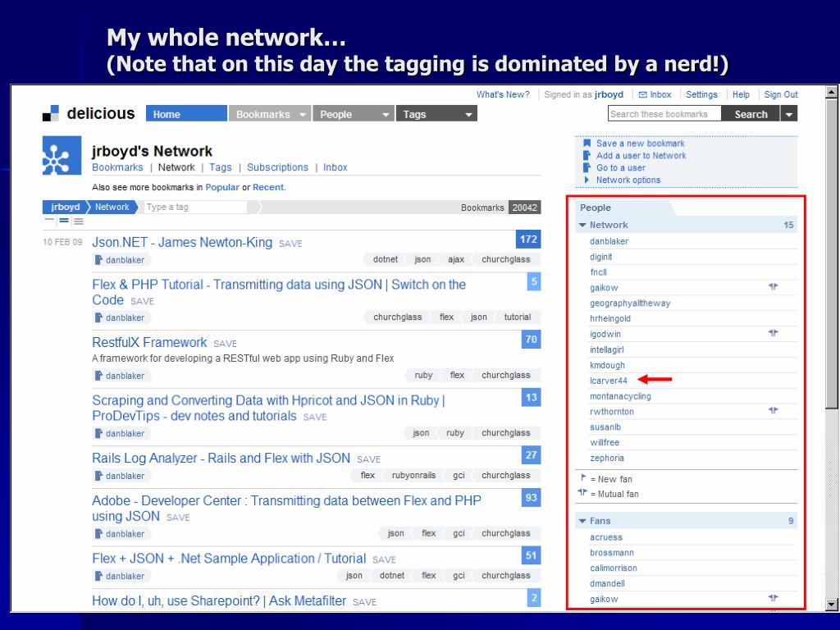Click mutual fan icon beside gaikow in Network
Image resolution: width=840 pixels, height=630 pixels.
tap(773, 287)
